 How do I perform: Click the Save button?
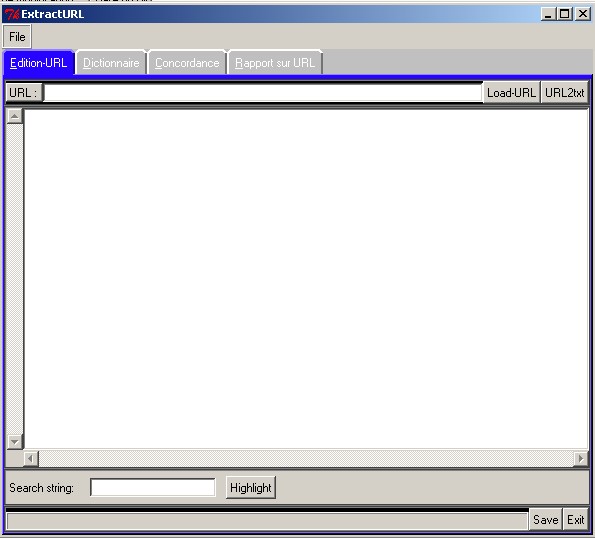click(x=545, y=519)
